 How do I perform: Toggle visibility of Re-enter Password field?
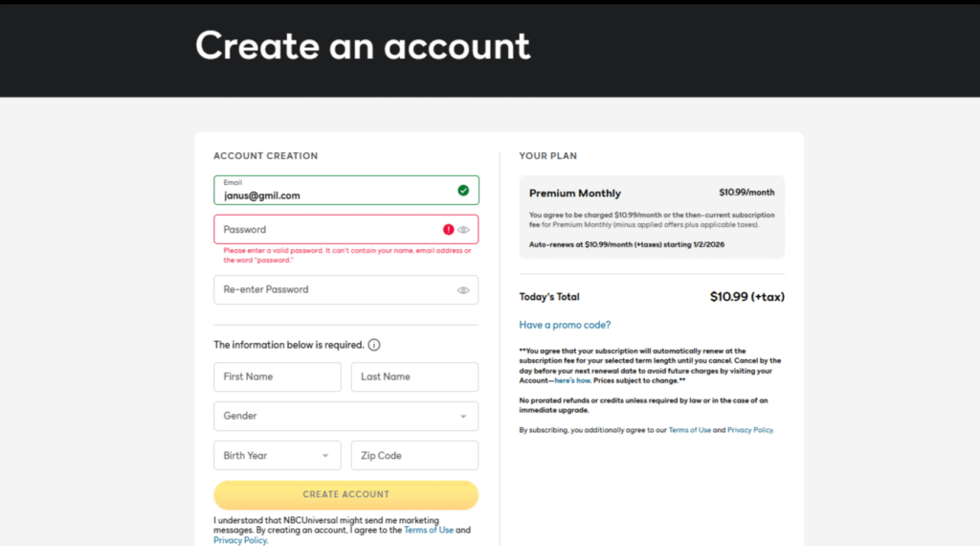[x=463, y=290]
